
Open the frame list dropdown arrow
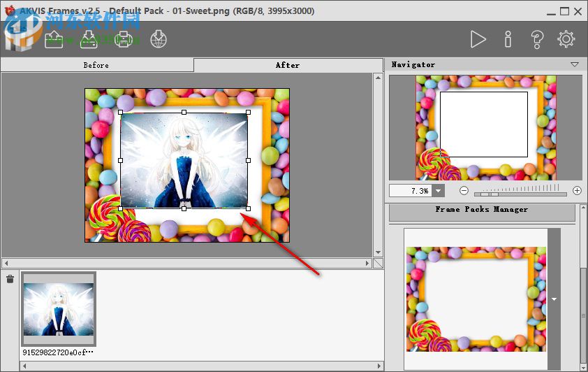click(x=554, y=299)
